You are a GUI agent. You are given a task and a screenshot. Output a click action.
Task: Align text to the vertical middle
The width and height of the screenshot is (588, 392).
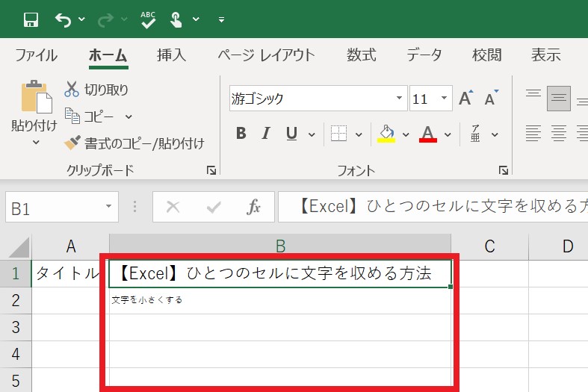559,99
